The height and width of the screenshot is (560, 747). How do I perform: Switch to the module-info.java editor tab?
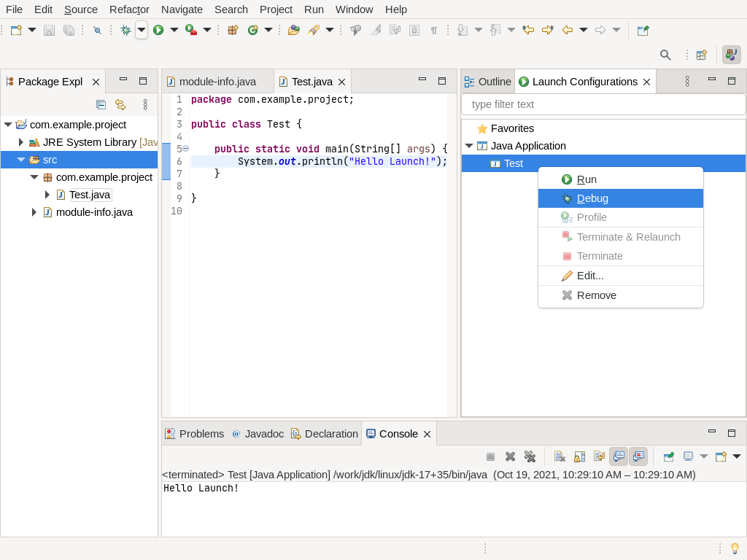[x=217, y=82]
